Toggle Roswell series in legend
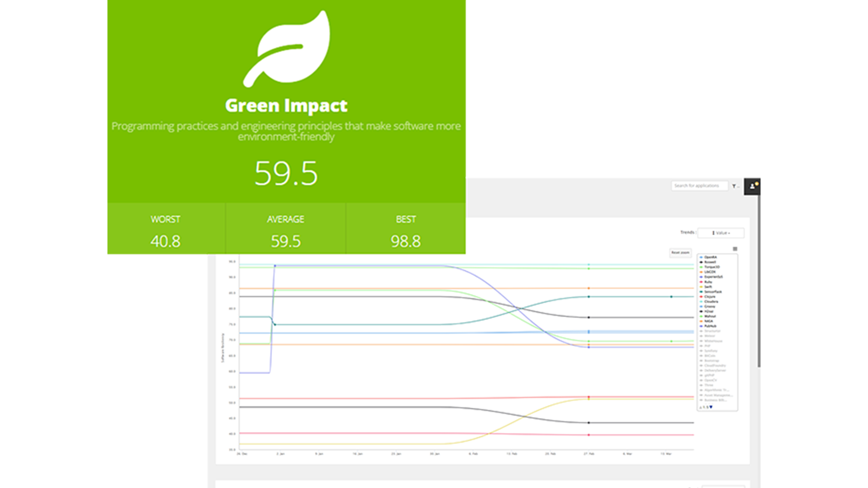868x488 pixels. coord(708,262)
